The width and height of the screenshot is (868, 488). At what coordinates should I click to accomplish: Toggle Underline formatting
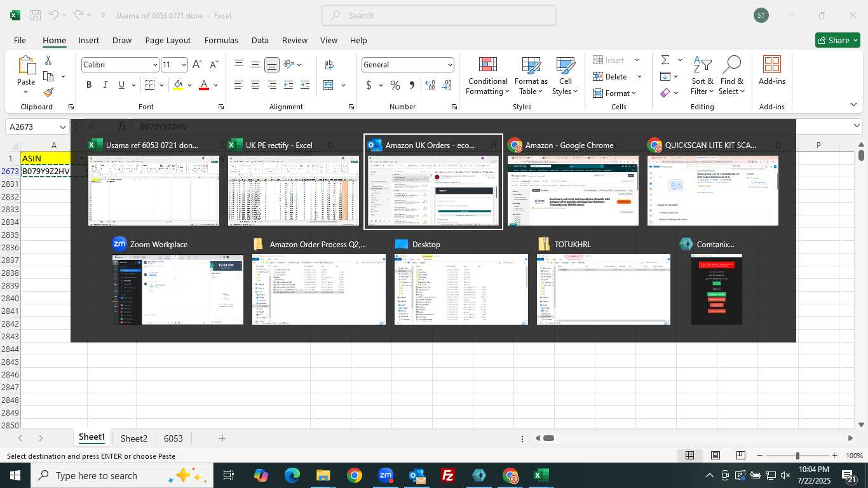point(121,85)
